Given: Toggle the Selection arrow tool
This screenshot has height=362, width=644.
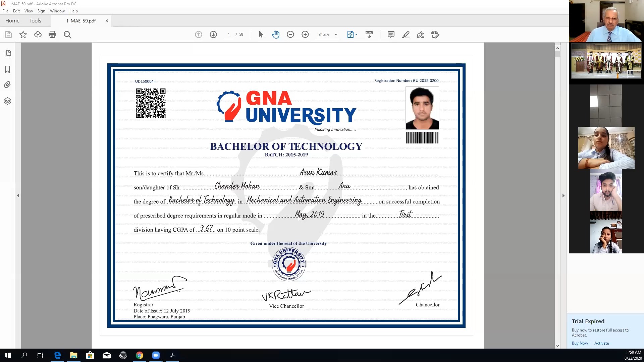Looking at the screenshot, I should point(261,35).
